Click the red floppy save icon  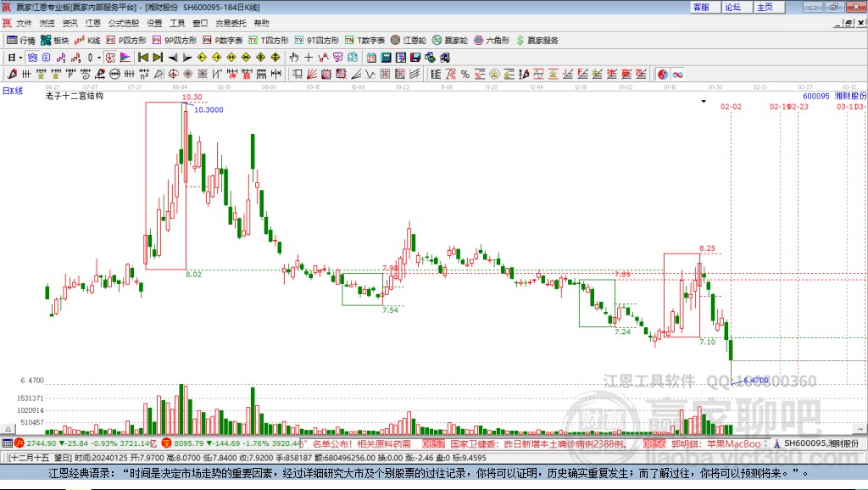[415, 58]
